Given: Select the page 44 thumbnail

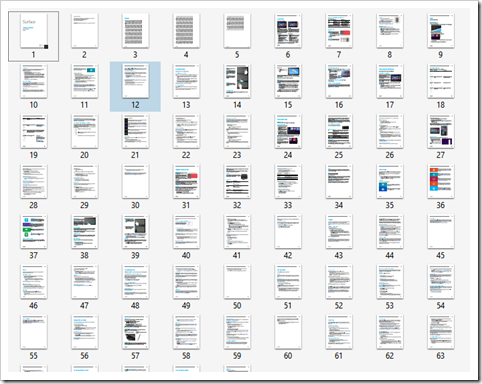Looking at the screenshot, I should tap(390, 232).
